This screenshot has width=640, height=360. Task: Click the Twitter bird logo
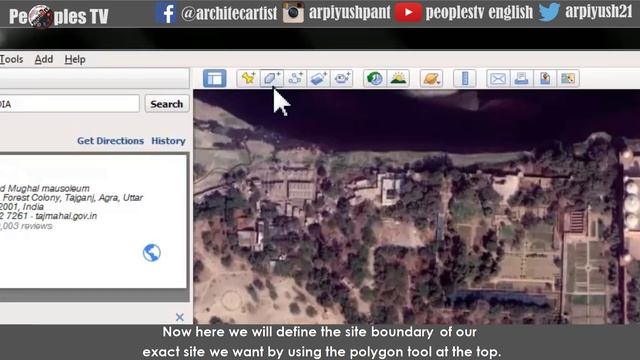tap(549, 11)
